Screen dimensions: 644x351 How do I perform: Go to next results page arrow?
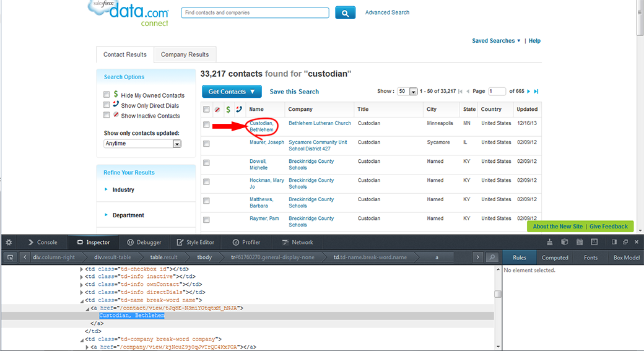pos(529,91)
